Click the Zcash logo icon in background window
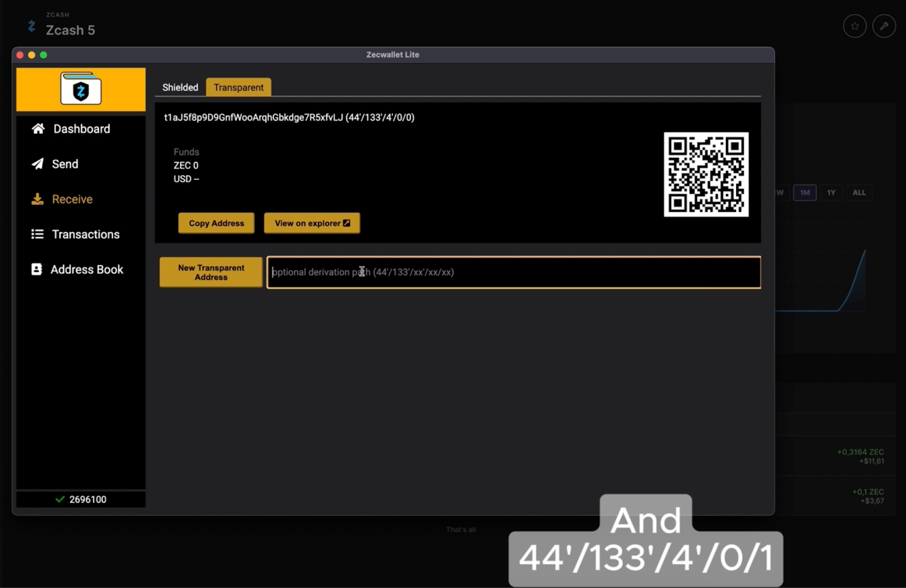The height and width of the screenshot is (588, 906). pyautogui.click(x=32, y=26)
